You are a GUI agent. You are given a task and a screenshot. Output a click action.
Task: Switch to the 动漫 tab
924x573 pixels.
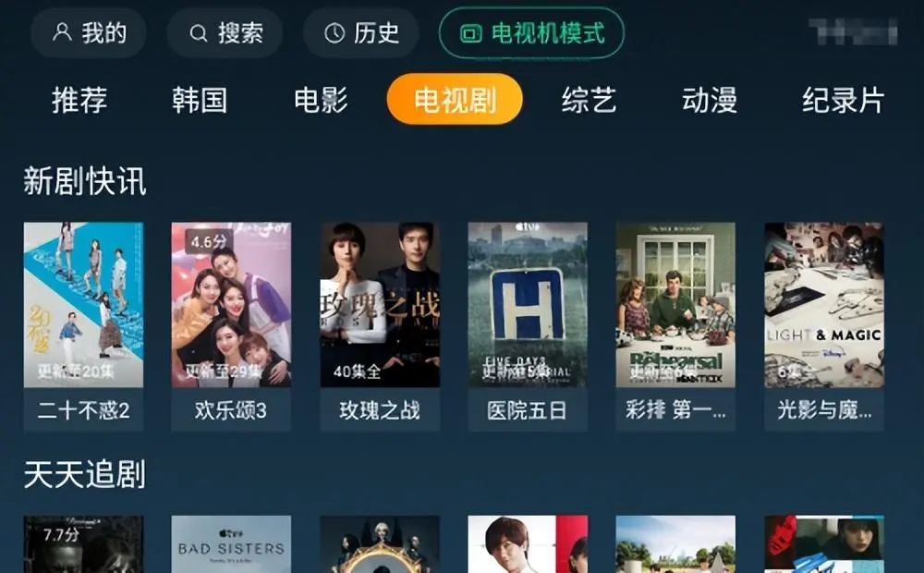point(710,100)
